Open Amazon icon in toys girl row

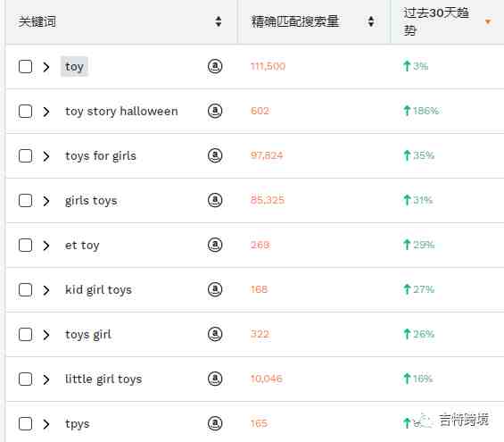click(x=215, y=334)
